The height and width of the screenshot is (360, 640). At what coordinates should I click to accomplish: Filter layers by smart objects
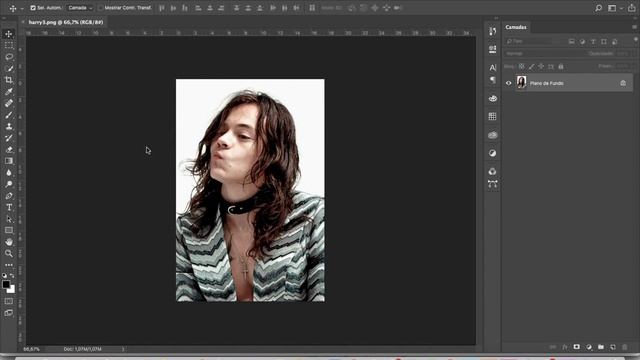point(615,42)
